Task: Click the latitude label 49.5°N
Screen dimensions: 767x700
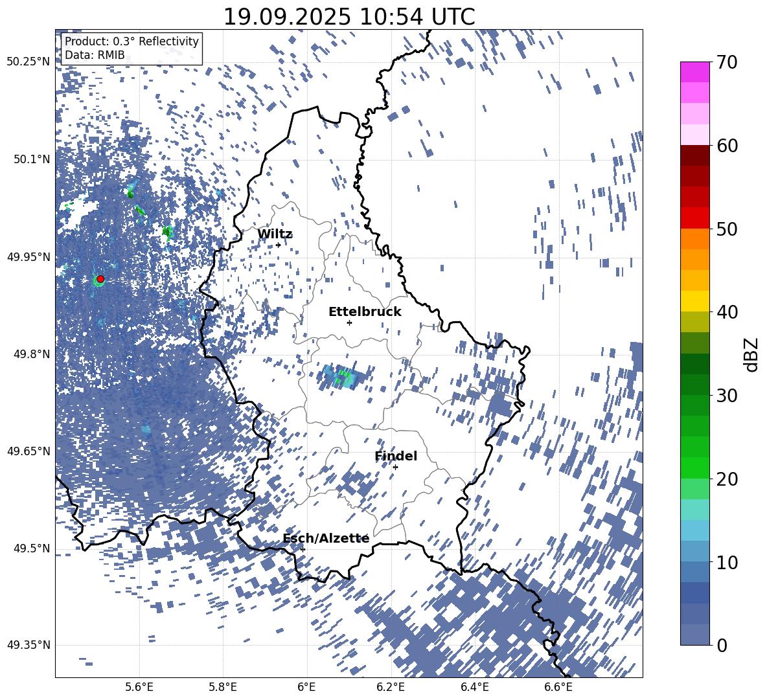Action: click(32, 548)
